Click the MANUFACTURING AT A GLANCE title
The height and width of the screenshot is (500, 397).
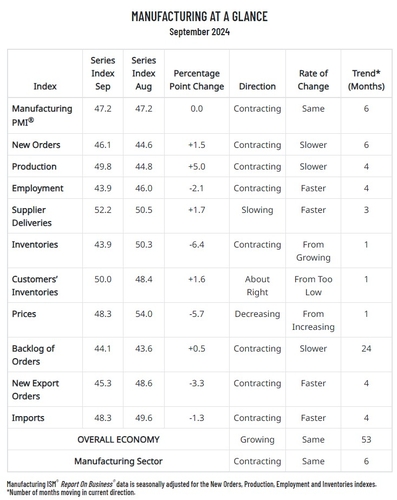[x=199, y=16]
